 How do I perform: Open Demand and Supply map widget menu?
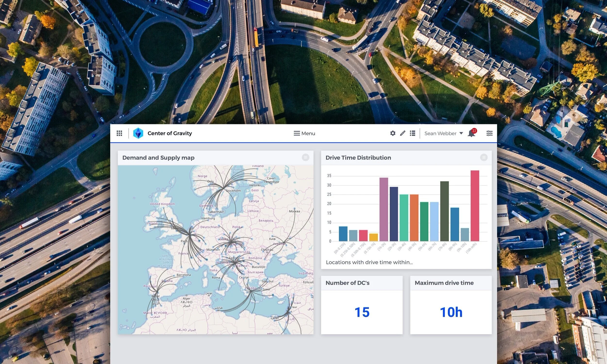[x=305, y=157]
